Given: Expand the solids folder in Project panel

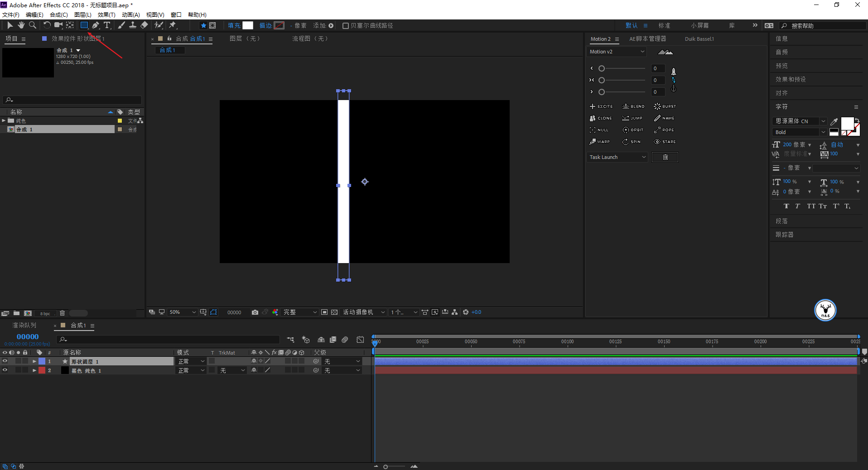Looking at the screenshot, I should pos(4,120).
